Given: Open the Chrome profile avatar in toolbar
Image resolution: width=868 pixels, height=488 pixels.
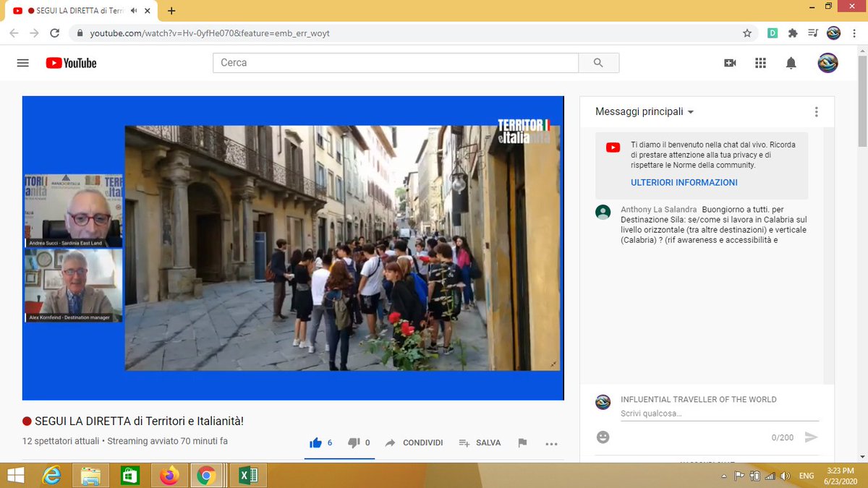Looking at the screenshot, I should [833, 33].
